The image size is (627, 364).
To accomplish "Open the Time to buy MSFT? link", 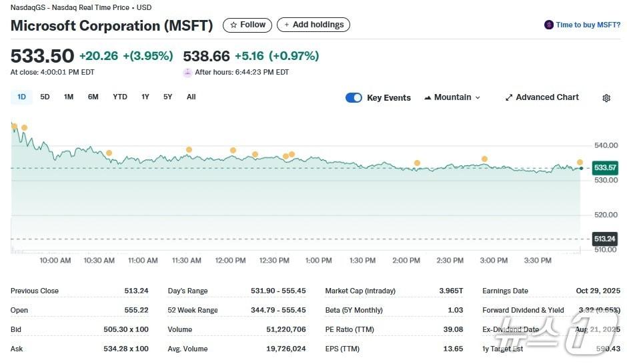I will point(588,25).
